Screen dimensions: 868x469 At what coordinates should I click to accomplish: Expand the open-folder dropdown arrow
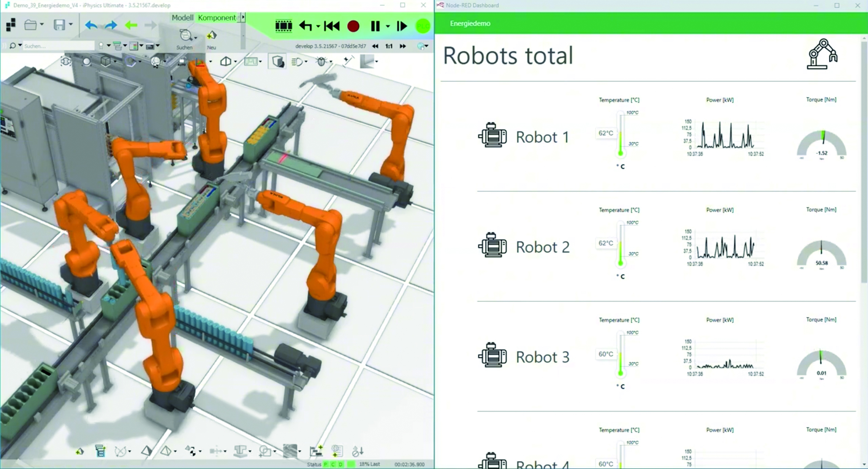(x=42, y=25)
